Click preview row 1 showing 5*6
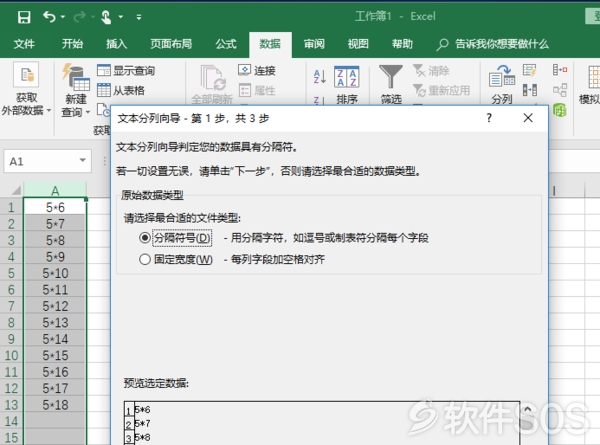 [x=142, y=409]
